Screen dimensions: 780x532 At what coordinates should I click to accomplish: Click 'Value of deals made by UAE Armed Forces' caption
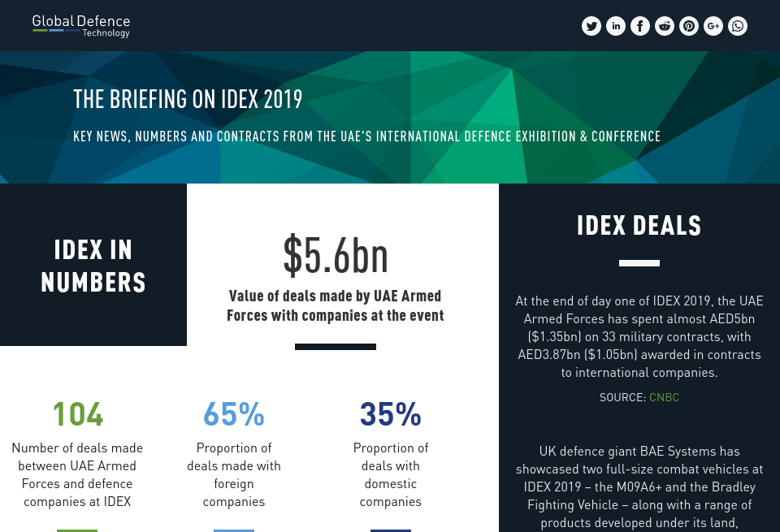click(336, 305)
